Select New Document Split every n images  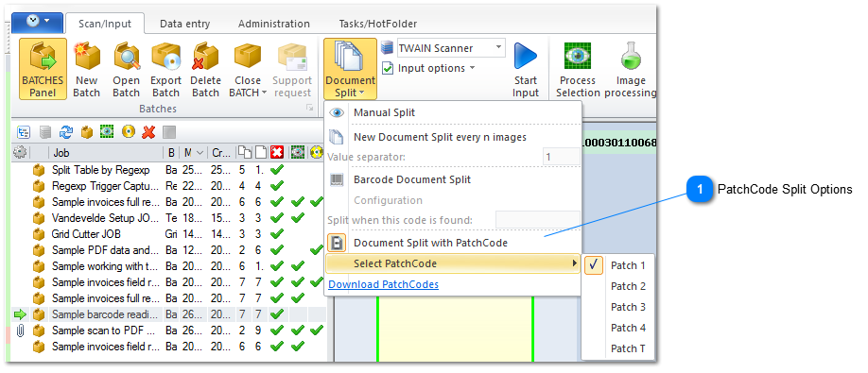[x=453, y=137]
